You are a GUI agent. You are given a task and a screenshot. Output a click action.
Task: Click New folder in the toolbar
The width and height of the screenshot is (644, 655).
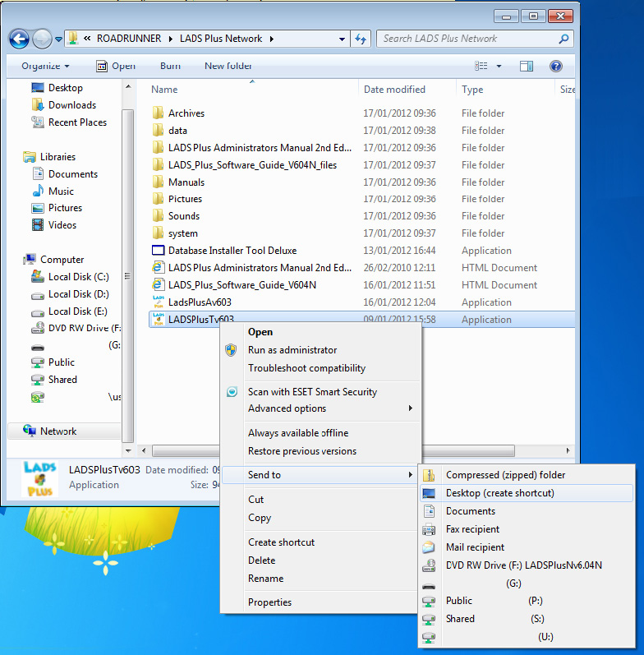tap(228, 66)
